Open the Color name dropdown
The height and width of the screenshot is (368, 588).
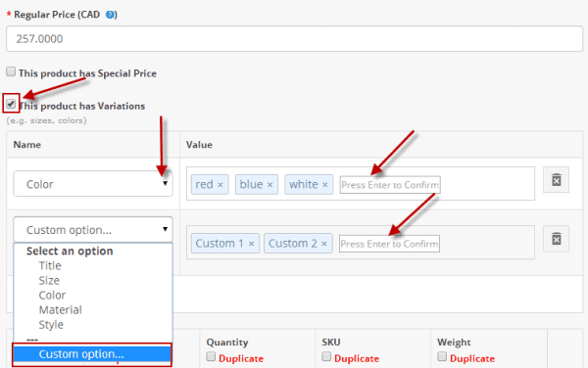93,184
